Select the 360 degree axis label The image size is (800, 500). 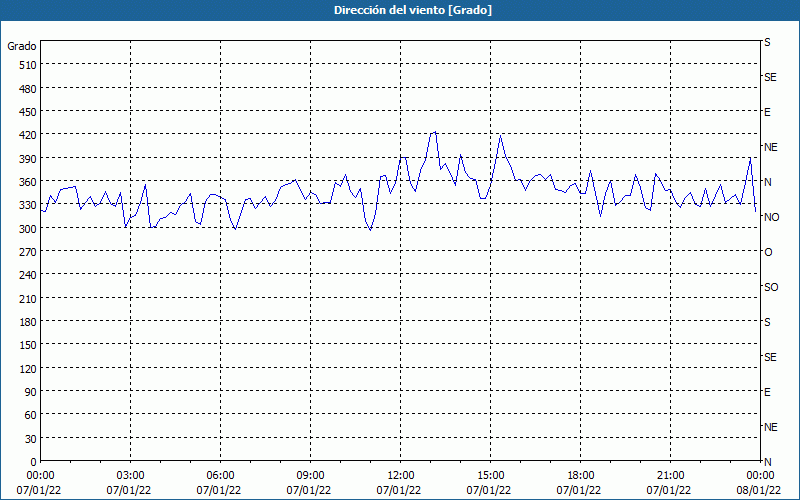28,182
